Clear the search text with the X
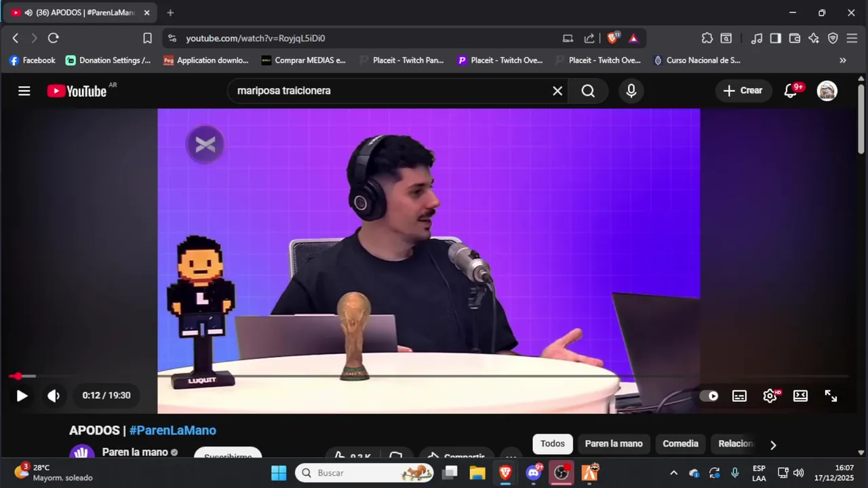This screenshot has width=868, height=488. point(557,91)
